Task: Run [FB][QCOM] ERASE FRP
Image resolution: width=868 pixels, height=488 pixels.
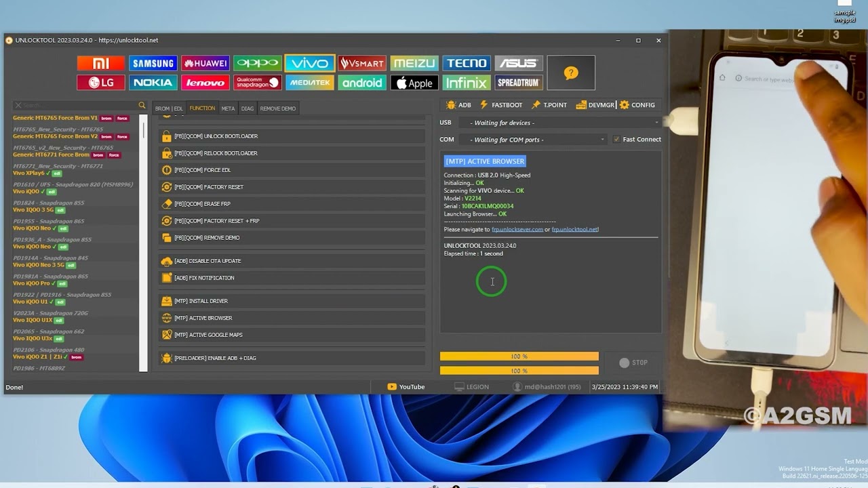Action: (292, 204)
